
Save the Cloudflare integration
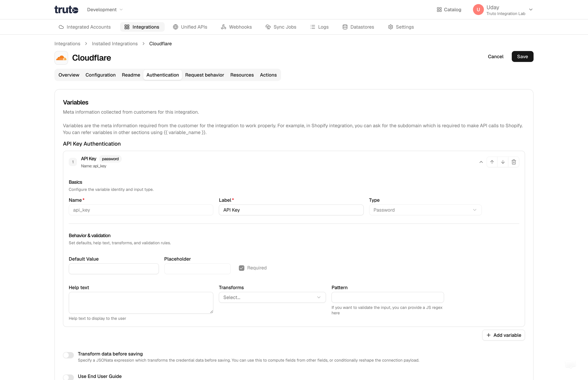pyautogui.click(x=522, y=56)
